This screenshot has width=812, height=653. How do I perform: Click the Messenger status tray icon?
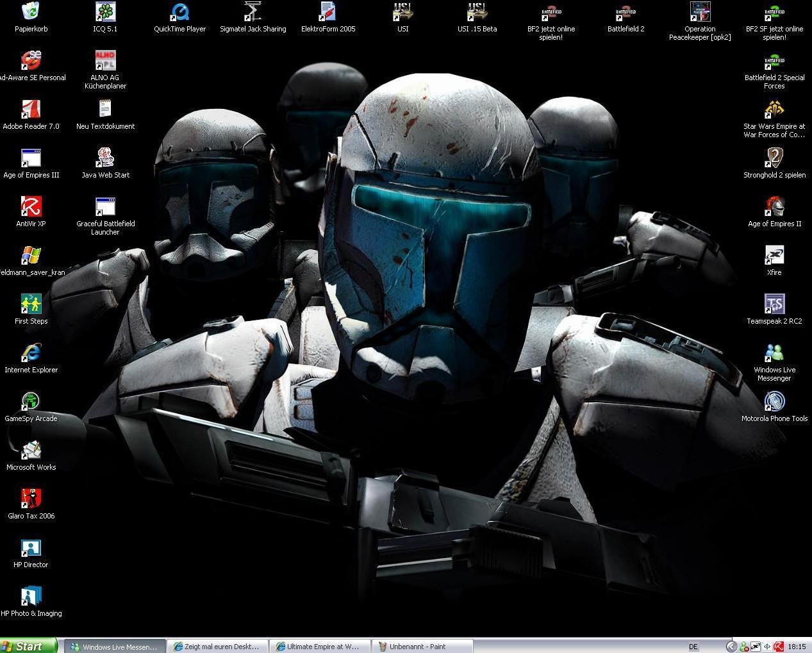click(x=744, y=647)
